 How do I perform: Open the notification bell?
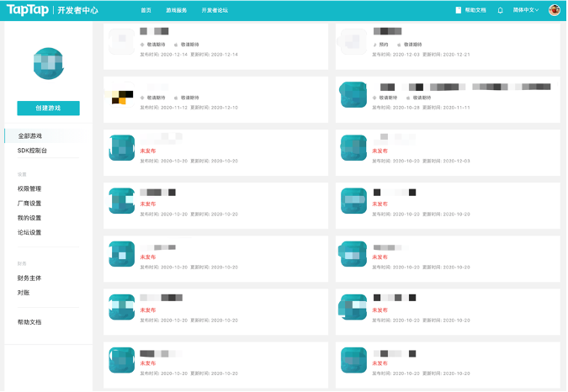(x=500, y=10)
